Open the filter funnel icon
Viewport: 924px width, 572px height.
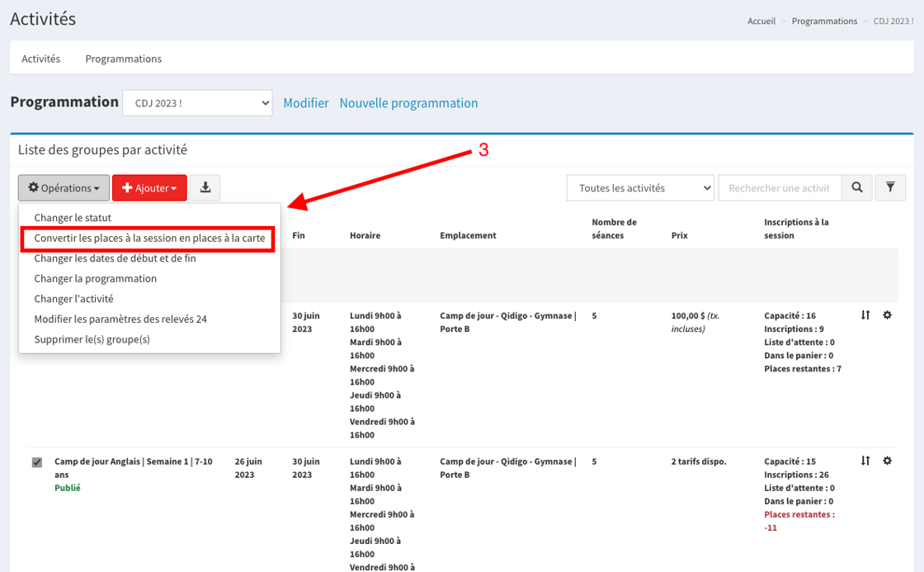point(890,188)
